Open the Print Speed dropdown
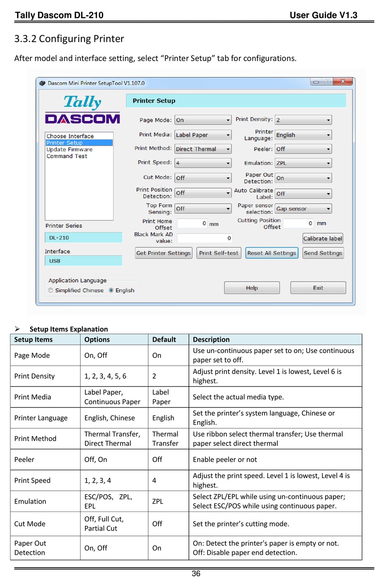 click(203, 163)
